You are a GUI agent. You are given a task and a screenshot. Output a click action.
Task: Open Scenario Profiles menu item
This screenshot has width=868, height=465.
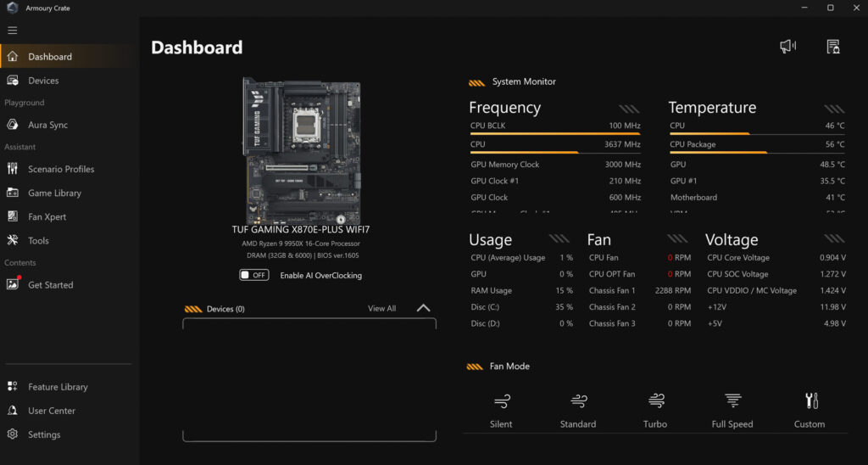point(66,169)
